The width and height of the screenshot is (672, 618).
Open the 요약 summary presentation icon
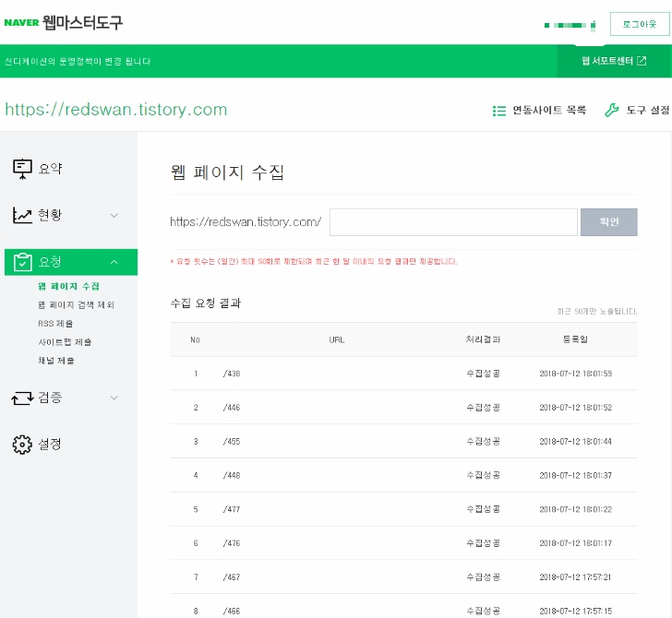(22, 169)
